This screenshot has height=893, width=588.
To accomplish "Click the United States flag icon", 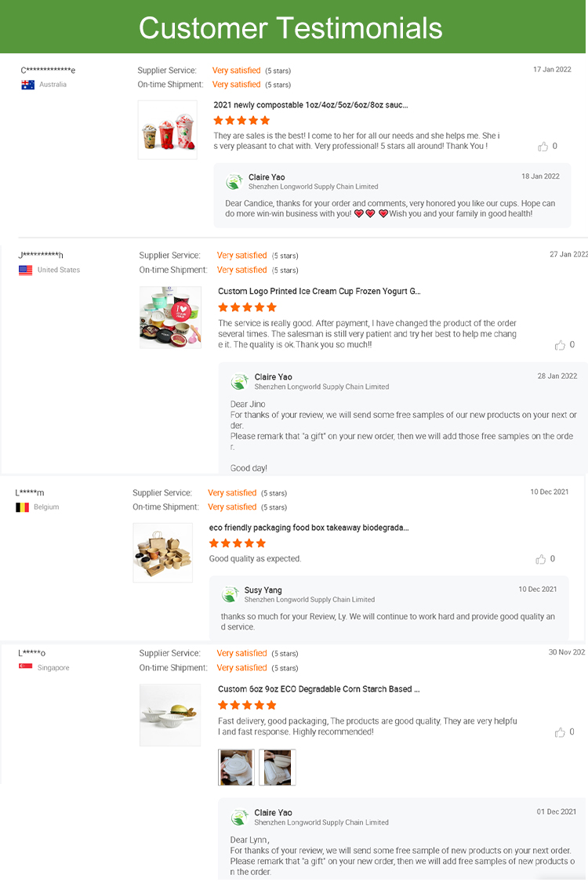I will 26,270.
